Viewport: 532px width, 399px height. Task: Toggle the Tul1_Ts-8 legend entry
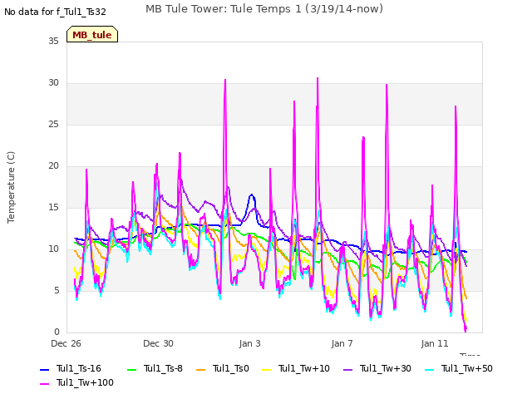coord(155,368)
